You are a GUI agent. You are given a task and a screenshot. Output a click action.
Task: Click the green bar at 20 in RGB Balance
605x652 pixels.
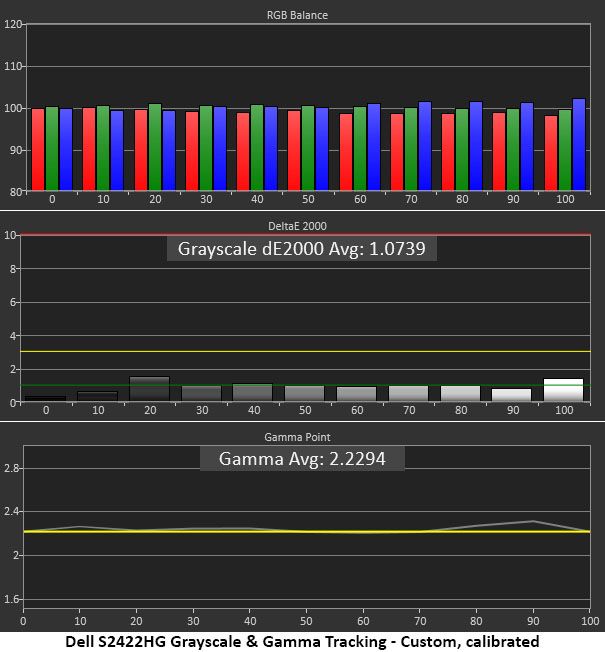pyautogui.click(x=155, y=147)
